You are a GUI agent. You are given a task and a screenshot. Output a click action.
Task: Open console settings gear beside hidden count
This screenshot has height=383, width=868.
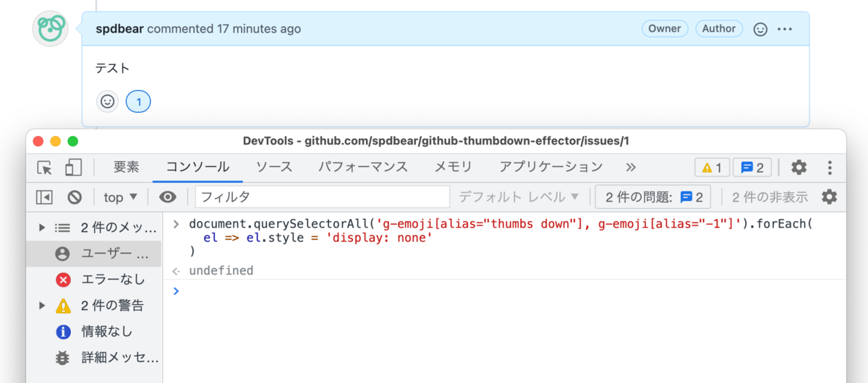pos(829,197)
